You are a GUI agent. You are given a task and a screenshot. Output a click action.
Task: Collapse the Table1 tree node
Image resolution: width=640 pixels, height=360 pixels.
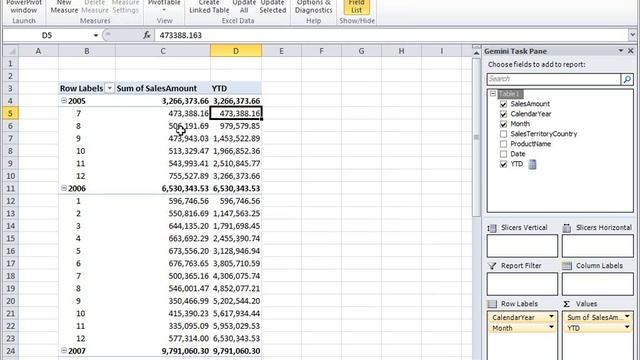493,94
